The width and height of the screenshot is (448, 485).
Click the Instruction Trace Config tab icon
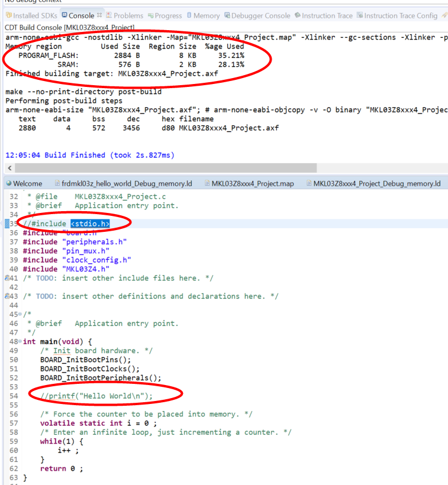click(360, 15)
